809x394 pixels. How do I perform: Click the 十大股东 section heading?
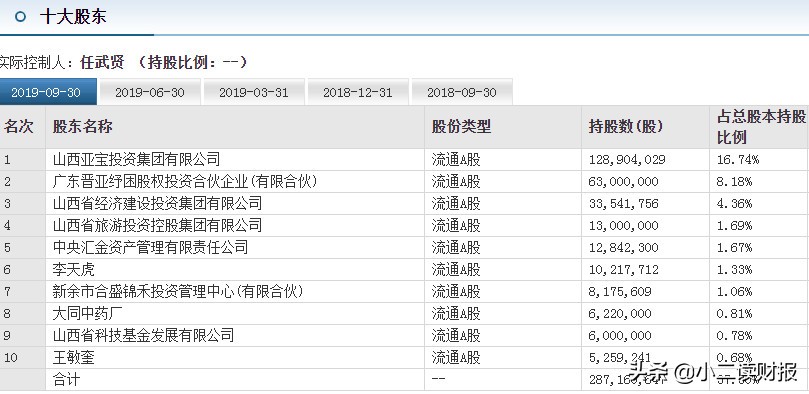tap(73, 17)
